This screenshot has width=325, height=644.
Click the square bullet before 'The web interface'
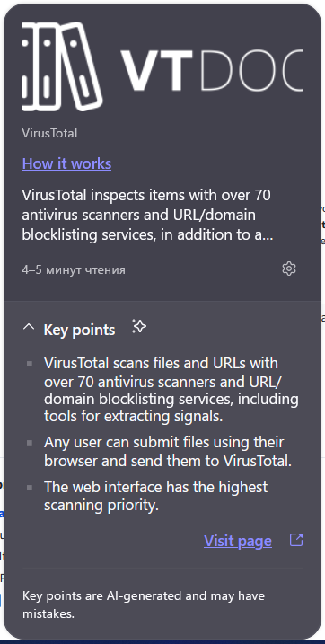pyautogui.click(x=30, y=488)
